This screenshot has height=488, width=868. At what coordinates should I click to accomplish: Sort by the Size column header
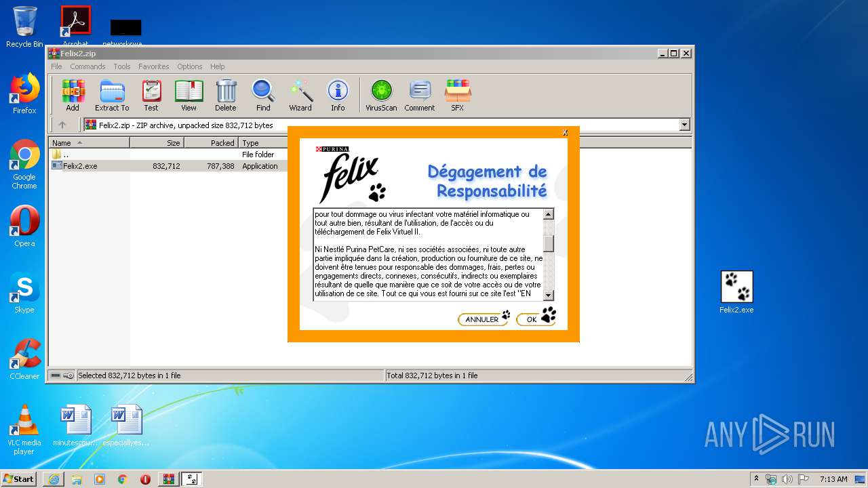pyautogui.click(x=157, y=143)
